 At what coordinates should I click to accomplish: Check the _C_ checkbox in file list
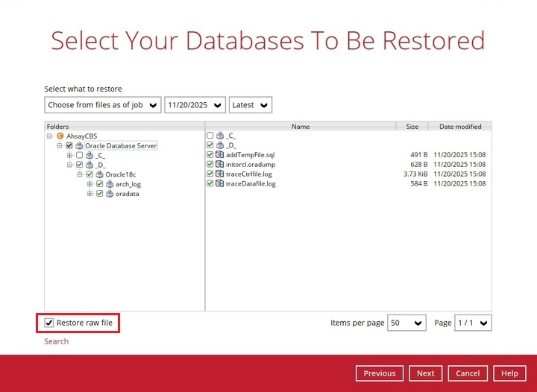point(210,136)
